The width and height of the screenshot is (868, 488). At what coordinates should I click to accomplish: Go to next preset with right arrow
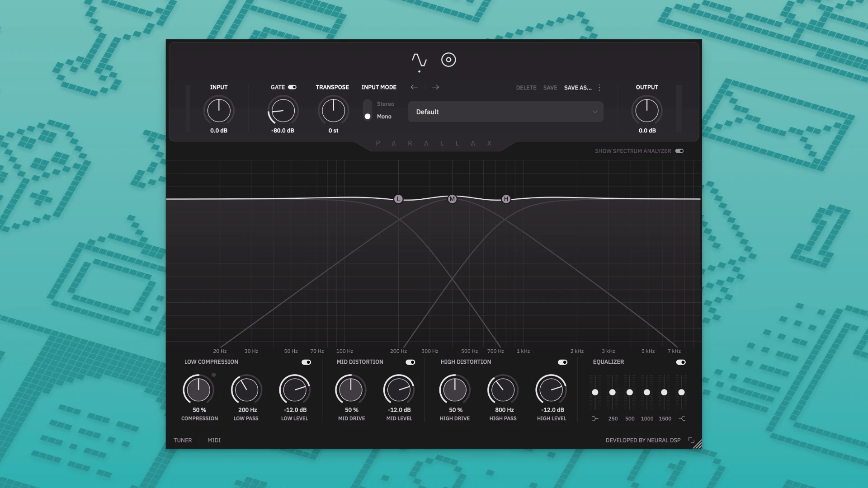(x=435, y=87)
